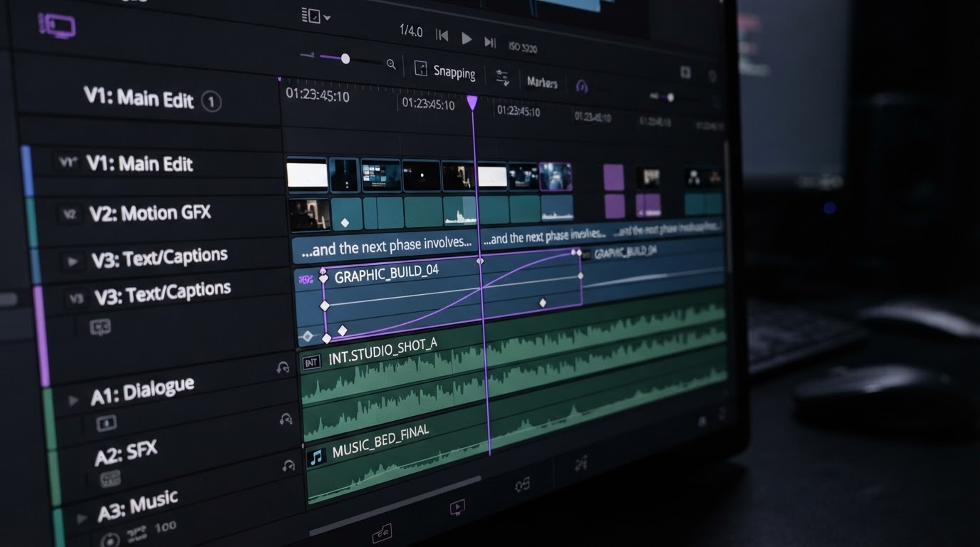Click the purple playhead marker on the ruler
The width and height of the screenshot is (980, 547).
point(472,103)
